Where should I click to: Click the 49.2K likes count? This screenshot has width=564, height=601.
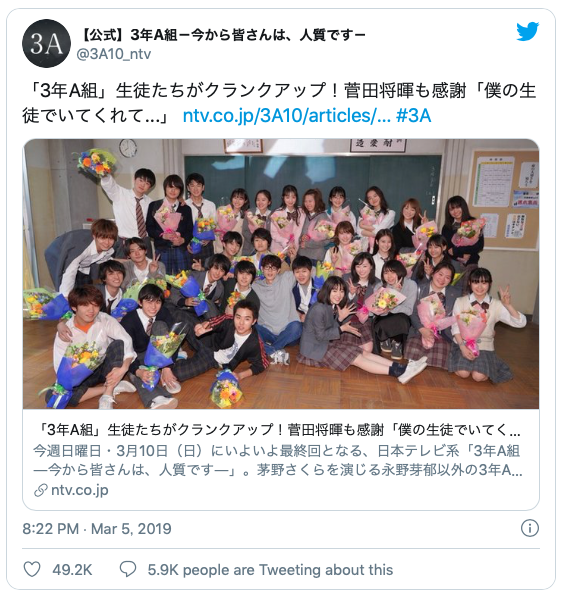point(72,570)
